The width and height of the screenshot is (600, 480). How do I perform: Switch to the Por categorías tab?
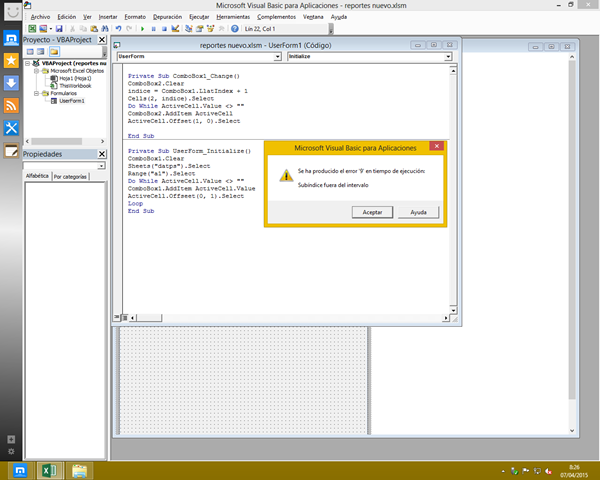[x=70, y=176]
